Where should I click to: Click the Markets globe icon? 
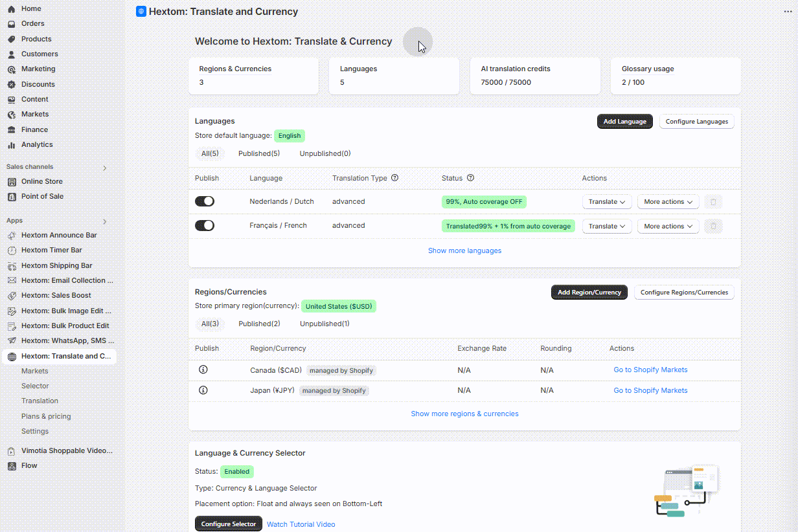click(11, 115)
